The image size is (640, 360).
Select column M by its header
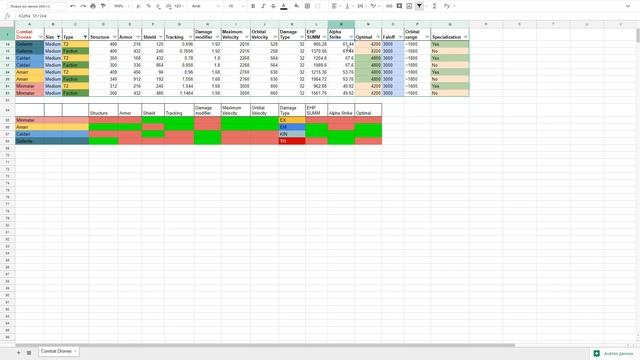point(341,24)
